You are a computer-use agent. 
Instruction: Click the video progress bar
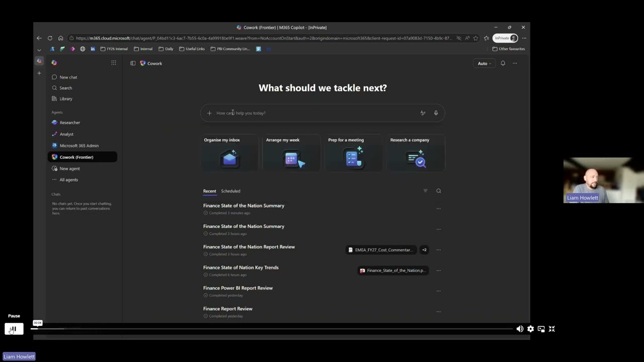[272, 329]
